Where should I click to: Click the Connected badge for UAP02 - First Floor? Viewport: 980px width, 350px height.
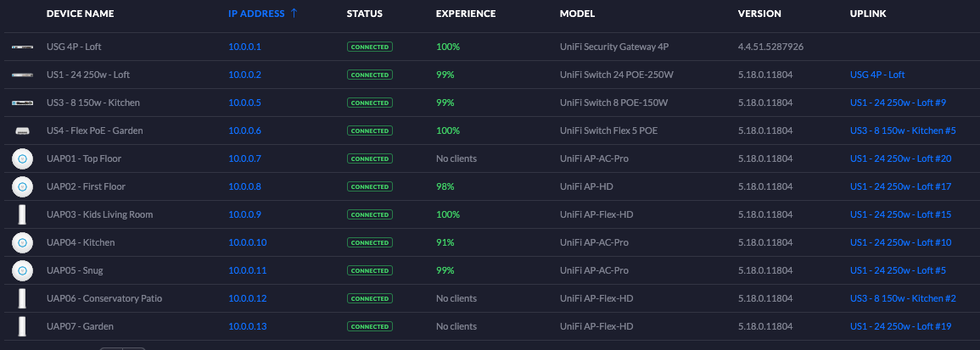click(370, 186)
